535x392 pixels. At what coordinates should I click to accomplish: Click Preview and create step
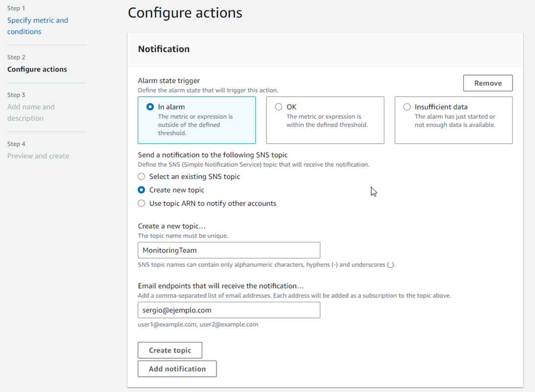click(x=38, y=156)
